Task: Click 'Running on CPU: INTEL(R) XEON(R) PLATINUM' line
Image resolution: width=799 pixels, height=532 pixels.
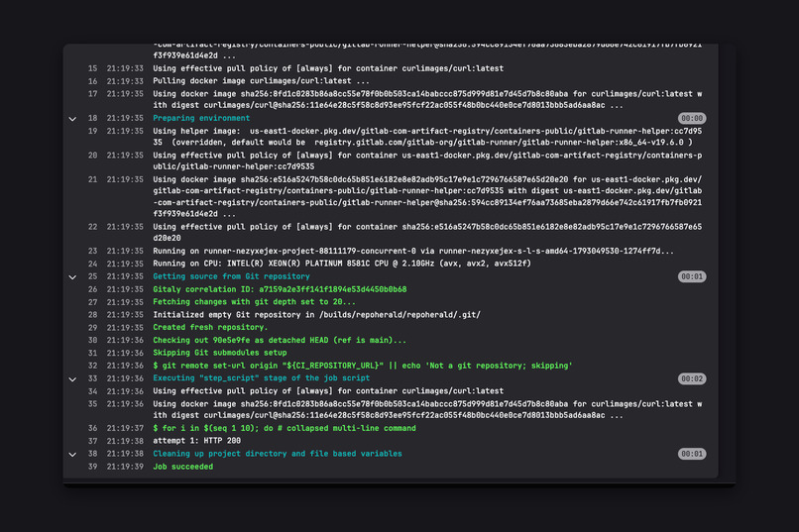Action: click(342, 264)
